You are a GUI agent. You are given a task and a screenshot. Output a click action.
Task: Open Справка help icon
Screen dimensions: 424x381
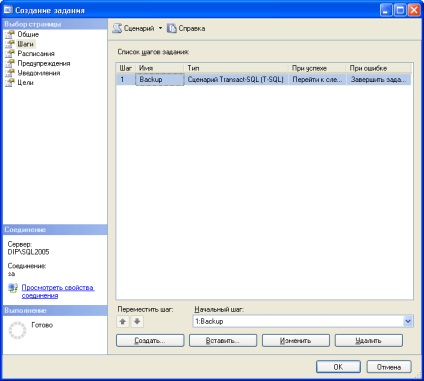pos(172,28)
